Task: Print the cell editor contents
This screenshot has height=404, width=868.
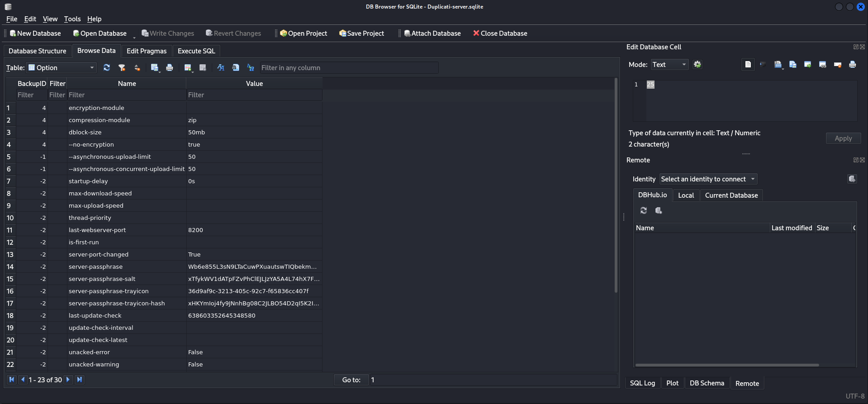Action: coord(853,65)
